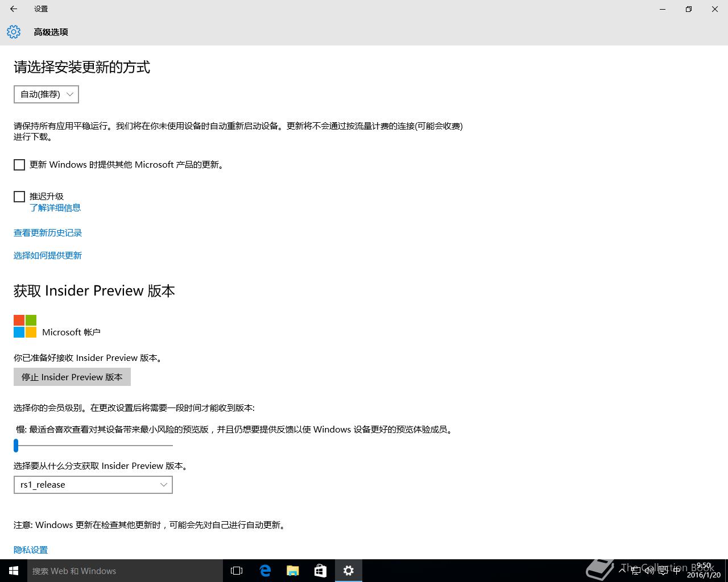The image size is (728, 582).
Task: Show hidden system tray icons
Action: (623, 571)
